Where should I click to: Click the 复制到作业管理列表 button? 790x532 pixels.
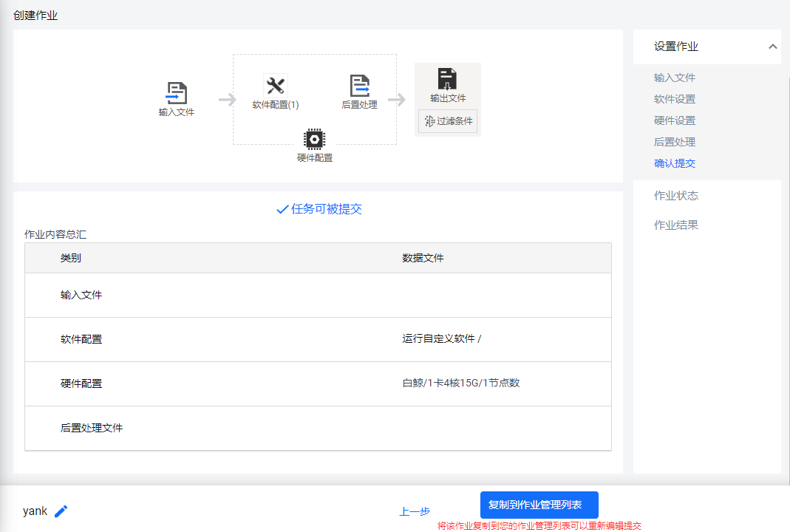pyautogui.click(x=539, y=505)
